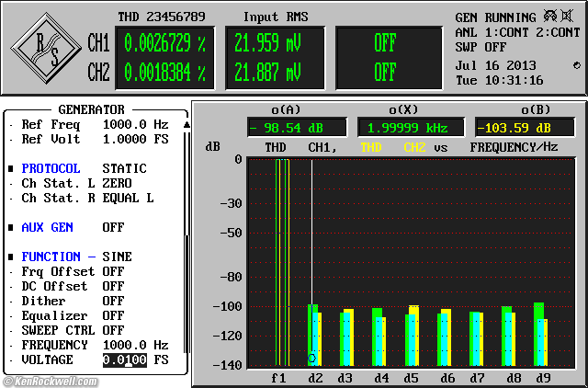
Task: Toggle the DC Offset OFF setting
Action: coord(113,286)
